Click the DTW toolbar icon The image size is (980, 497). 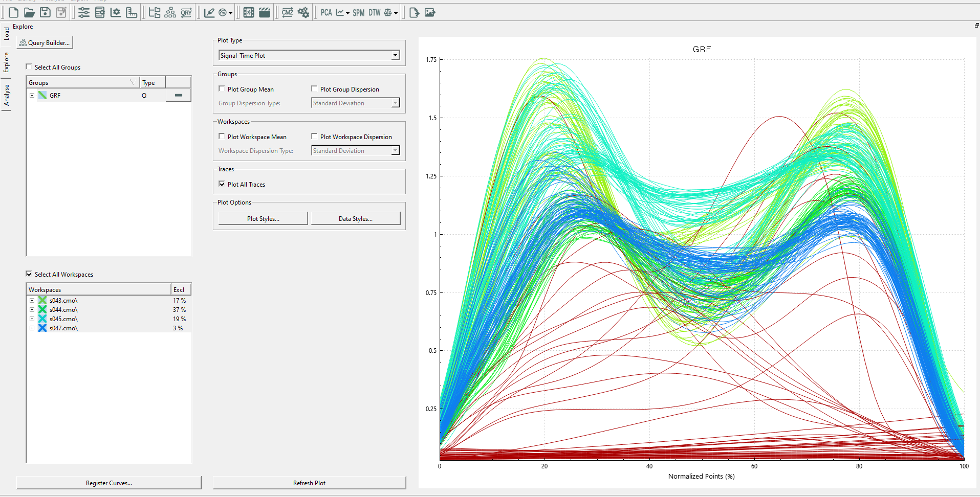point(375,12)
